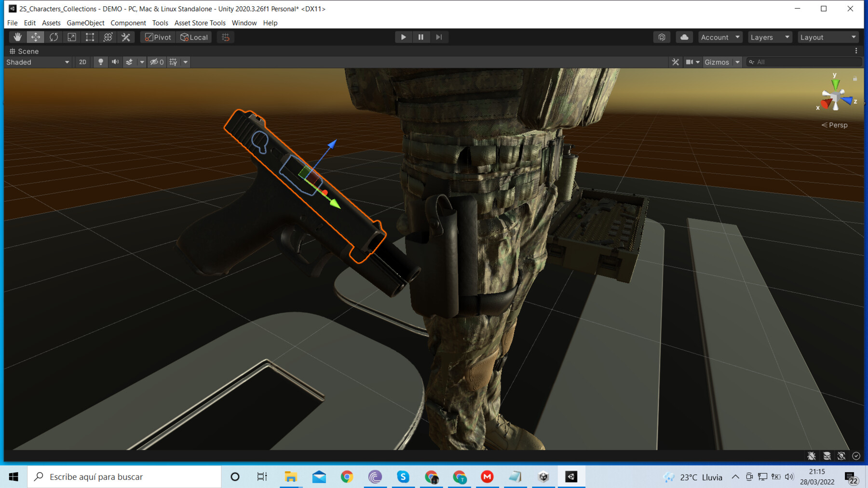The height and width of the screenshot is (488, 868).
Task: Toggle 2D view mode
Action: (x=82, y=62)
